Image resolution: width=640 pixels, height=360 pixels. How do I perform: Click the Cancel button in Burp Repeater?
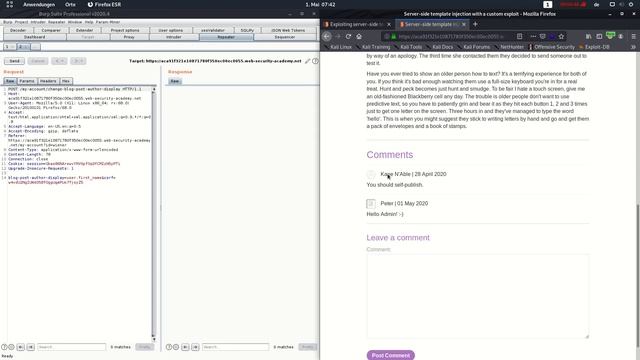38,61
